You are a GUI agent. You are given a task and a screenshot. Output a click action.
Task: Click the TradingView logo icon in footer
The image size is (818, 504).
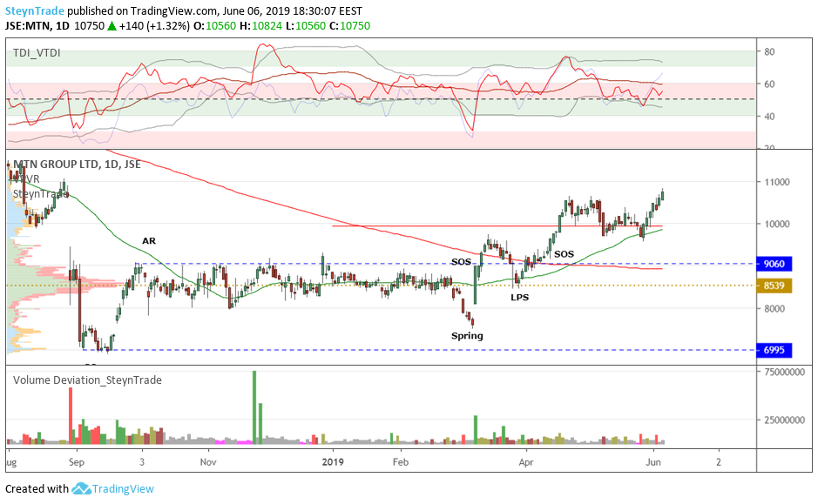pos(81,489)
